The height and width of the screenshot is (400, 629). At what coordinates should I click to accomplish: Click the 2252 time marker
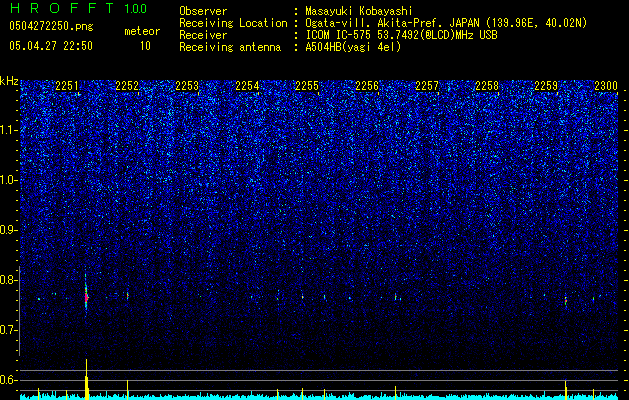pyautogui.click(x=127, y=86)
